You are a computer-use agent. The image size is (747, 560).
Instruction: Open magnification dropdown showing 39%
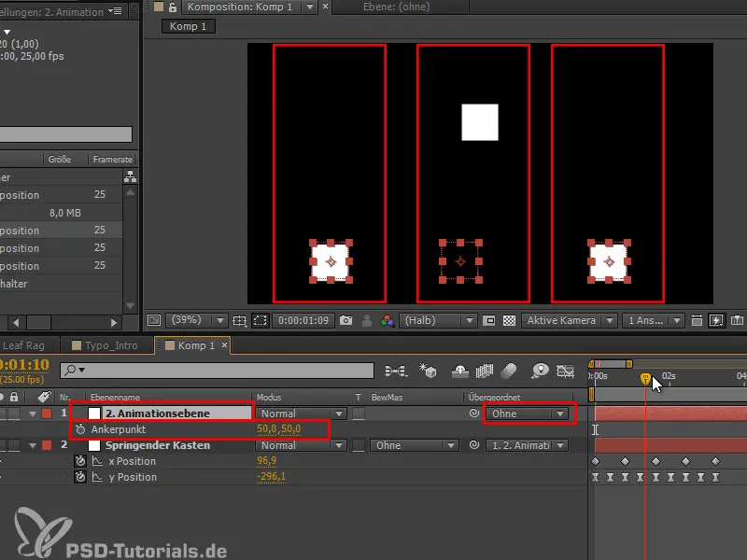click(x=197, y=320)
